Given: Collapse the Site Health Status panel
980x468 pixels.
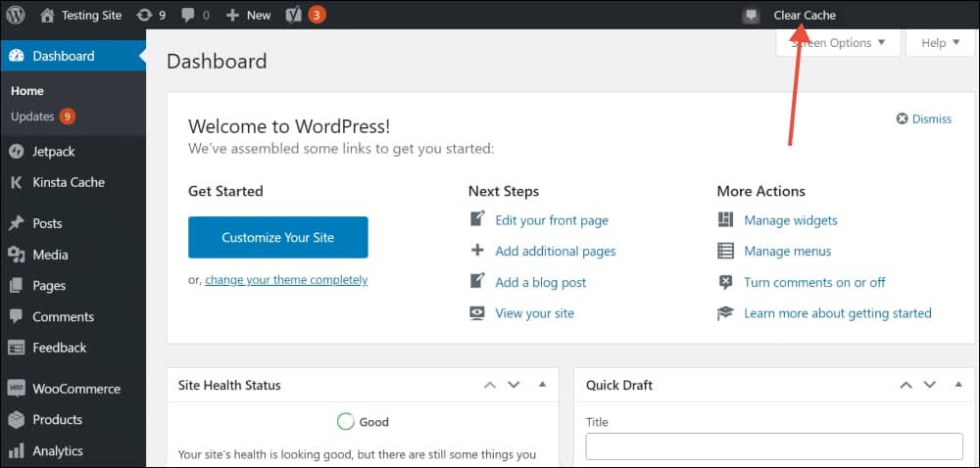Looking at the screenshot, I should [543, 385].
